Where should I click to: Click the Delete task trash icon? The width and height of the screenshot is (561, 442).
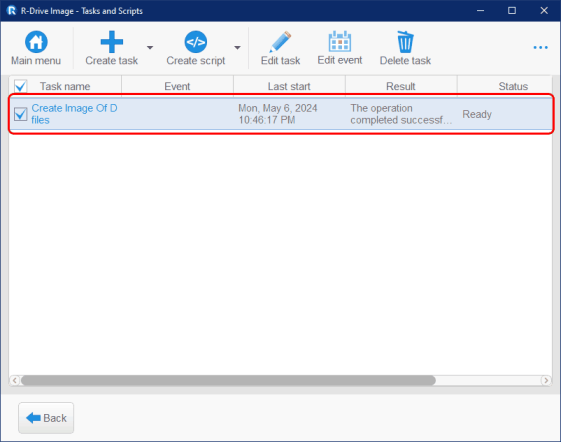(x=405, y=42)
